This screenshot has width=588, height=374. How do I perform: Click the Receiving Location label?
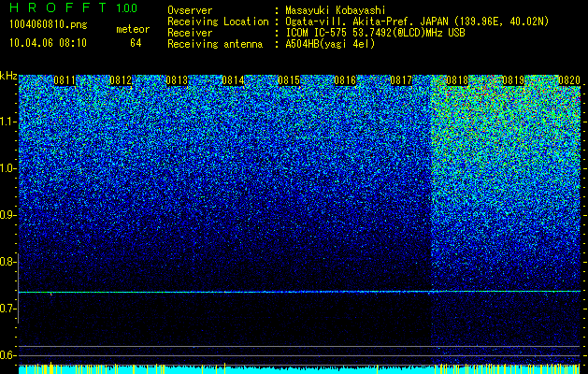[218, 22]
